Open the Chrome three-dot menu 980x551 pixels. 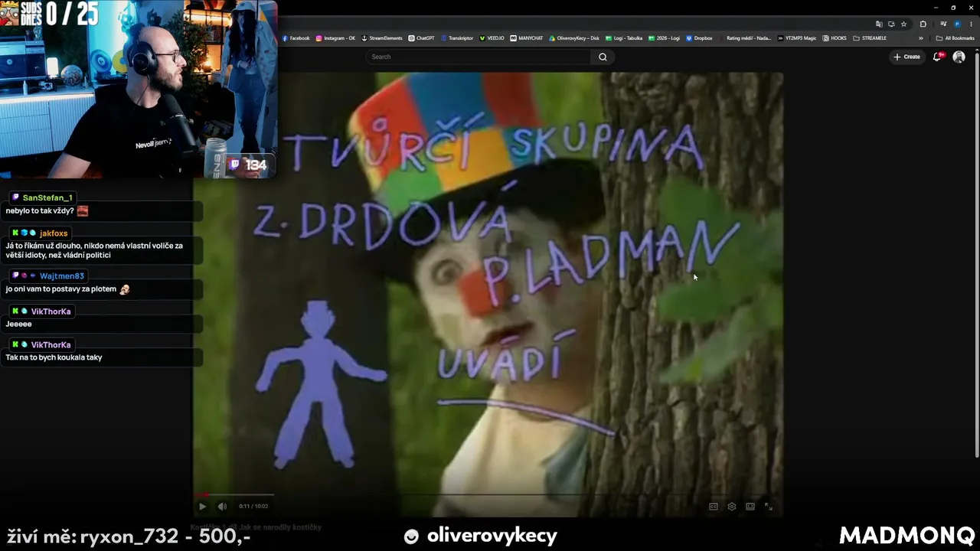coord(970,24)
